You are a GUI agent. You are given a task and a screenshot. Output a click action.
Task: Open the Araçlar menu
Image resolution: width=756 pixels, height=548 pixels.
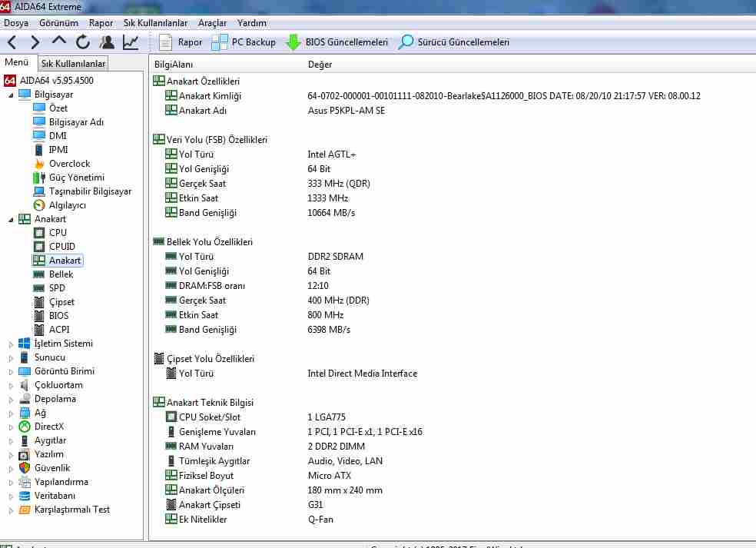[x=212, y=23]
